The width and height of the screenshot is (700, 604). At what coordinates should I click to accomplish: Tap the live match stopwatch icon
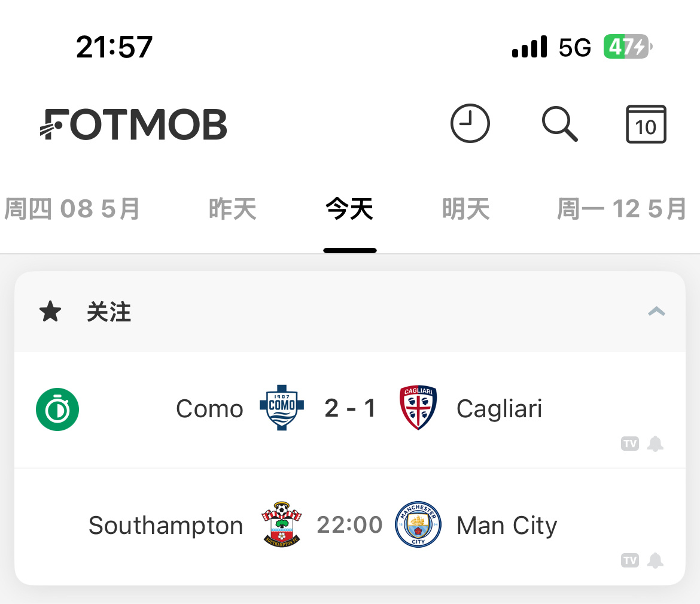coord(57,409)
